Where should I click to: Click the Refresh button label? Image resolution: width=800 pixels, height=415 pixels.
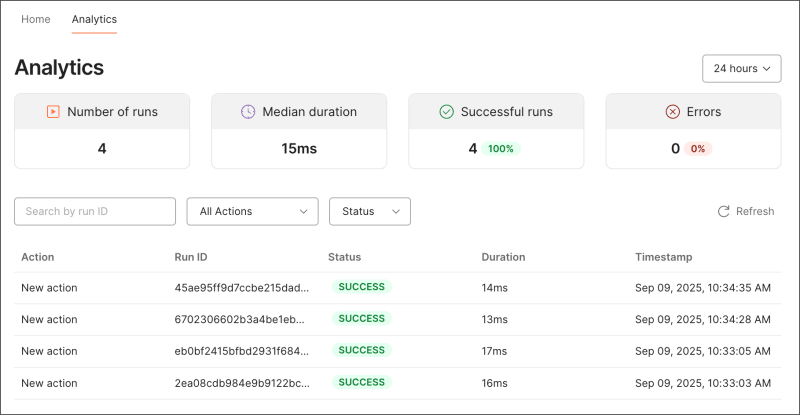point(755,212)
